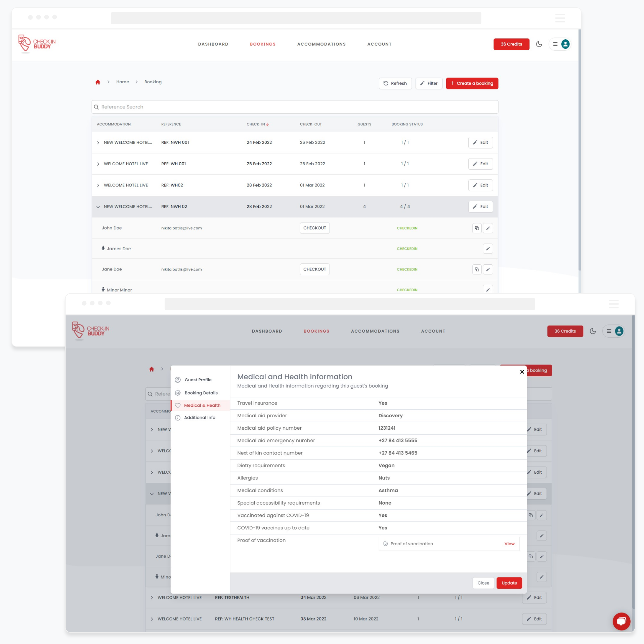Image resolution: width=644 pixels, height=644 pixels.
Task: Toggle dark mode moon icon in front window
Action: coord(593,331)
